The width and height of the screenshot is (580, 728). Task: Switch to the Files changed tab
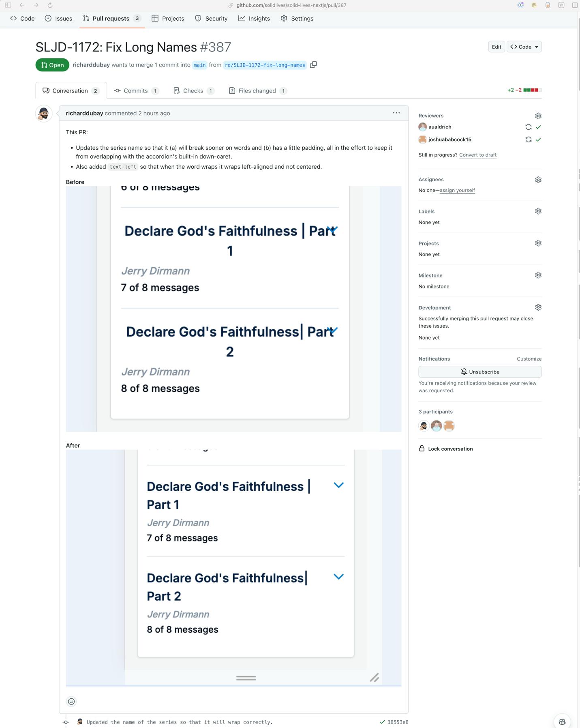(257, 91)
